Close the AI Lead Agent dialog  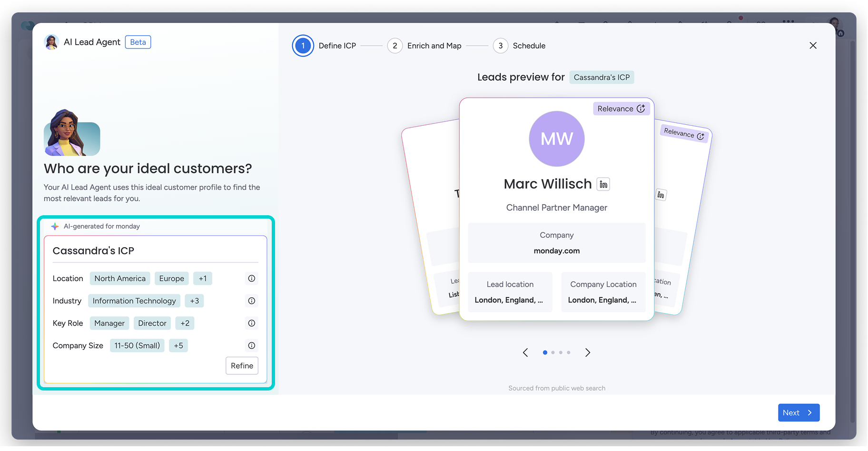coord(813,46)
